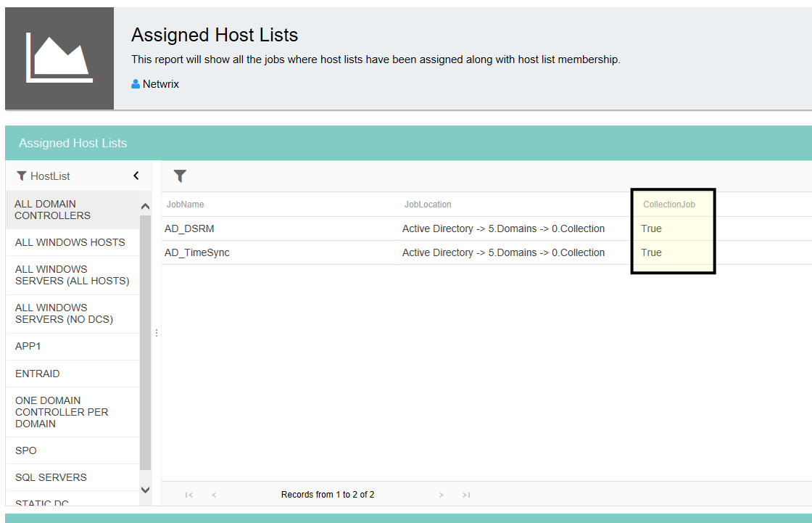
Task: Click the report chart icon in header
Action: (x=59, y=58)
